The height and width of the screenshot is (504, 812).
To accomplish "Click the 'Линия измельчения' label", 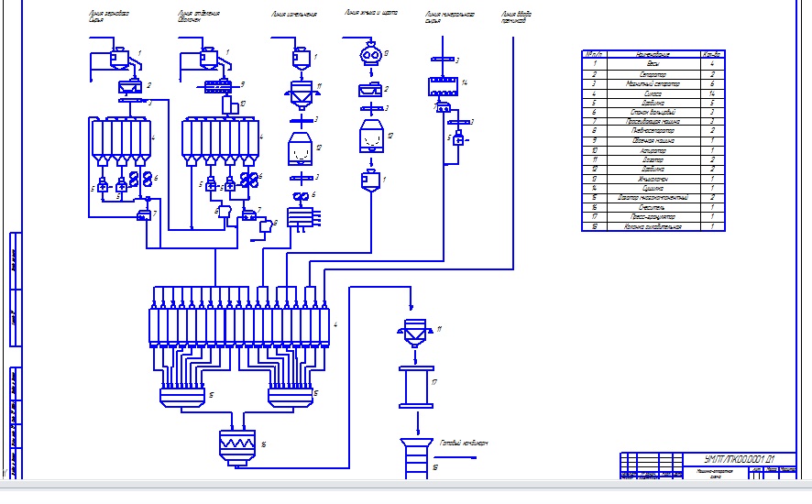I will (293, 14).
